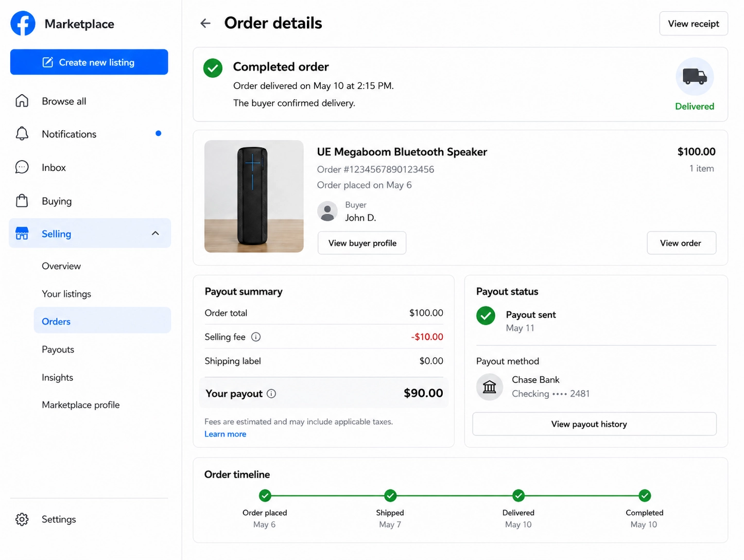The width and height of the screenshot is (744, 560).
Task: Click the View order button
Action: pos(681,243)
